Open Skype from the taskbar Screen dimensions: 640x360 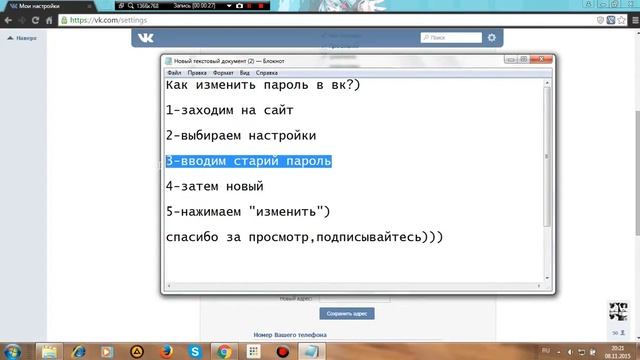point(195,351)
